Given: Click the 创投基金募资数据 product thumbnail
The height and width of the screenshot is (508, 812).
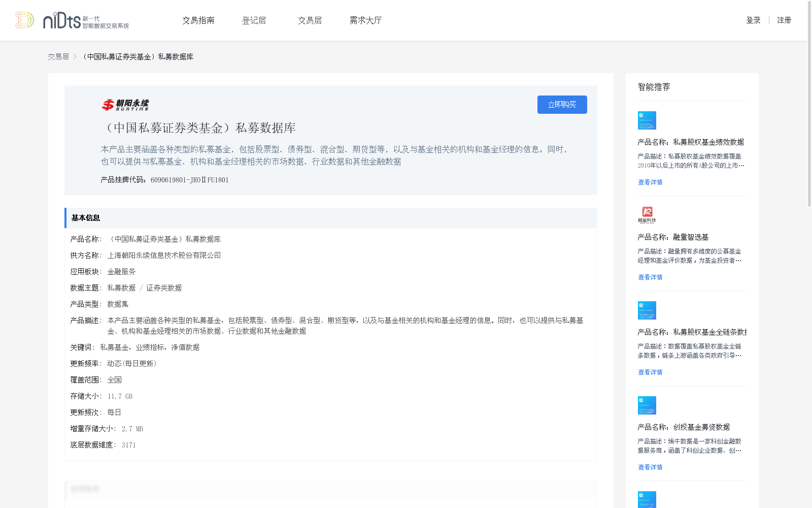Looking at the screenshot, I should click(647, 405).
